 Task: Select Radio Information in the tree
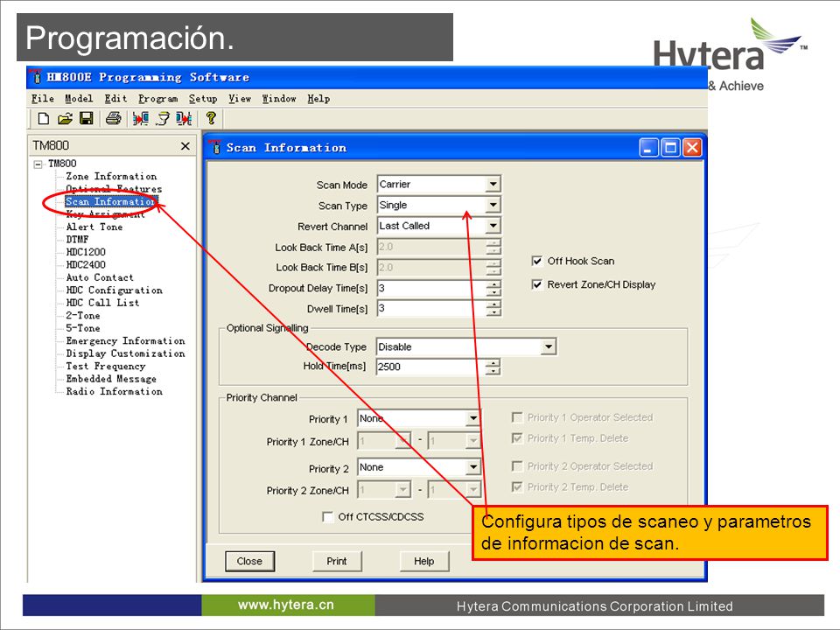point(114,392)
